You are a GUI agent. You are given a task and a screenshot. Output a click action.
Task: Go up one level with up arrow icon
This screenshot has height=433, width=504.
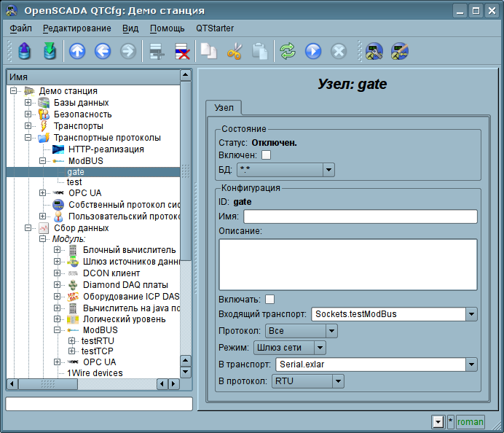[76, 51]
